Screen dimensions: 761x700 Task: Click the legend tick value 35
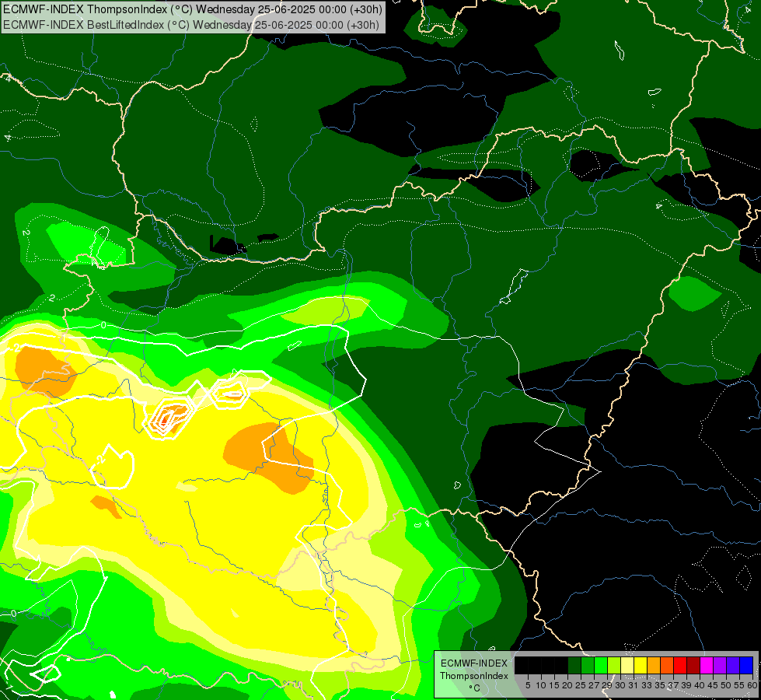click(660, 685)
